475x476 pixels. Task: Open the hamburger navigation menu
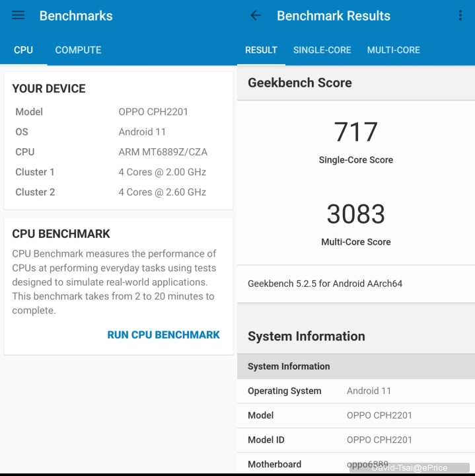coord(18,15)
